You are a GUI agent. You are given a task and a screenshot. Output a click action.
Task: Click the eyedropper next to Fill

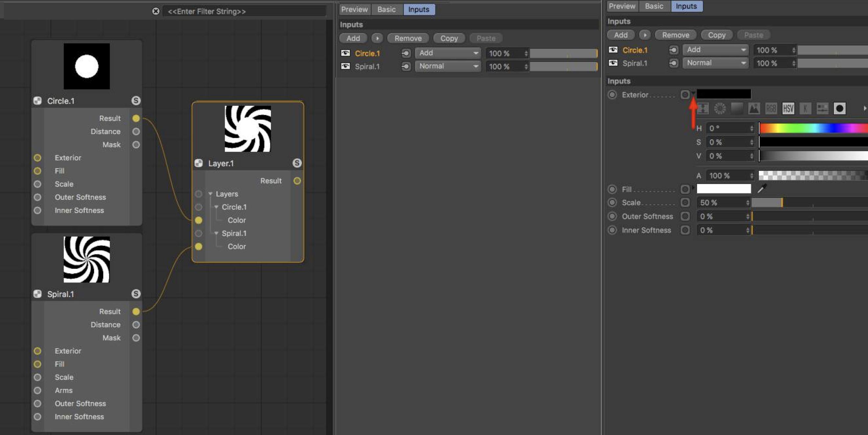pyautogui.click(x=761, y=189)
